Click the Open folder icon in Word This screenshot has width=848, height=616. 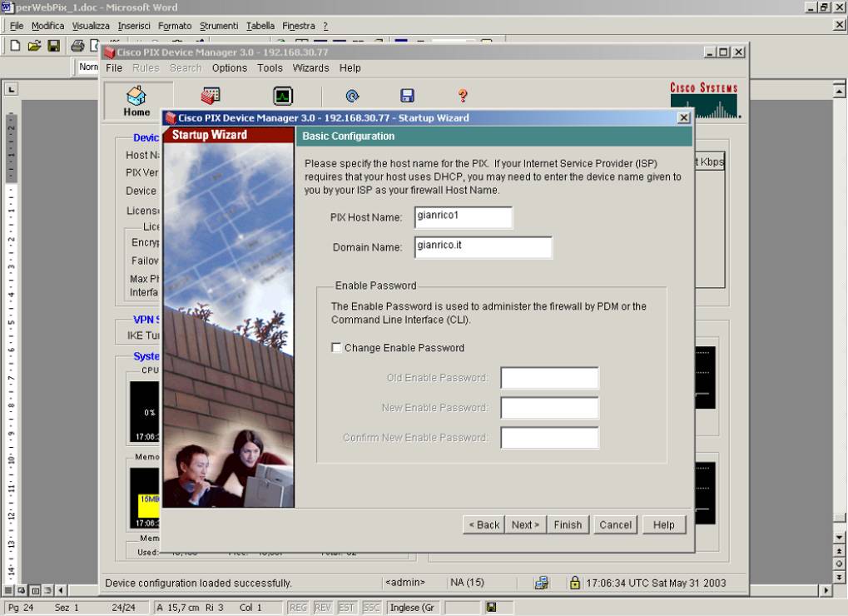(34, 46)
